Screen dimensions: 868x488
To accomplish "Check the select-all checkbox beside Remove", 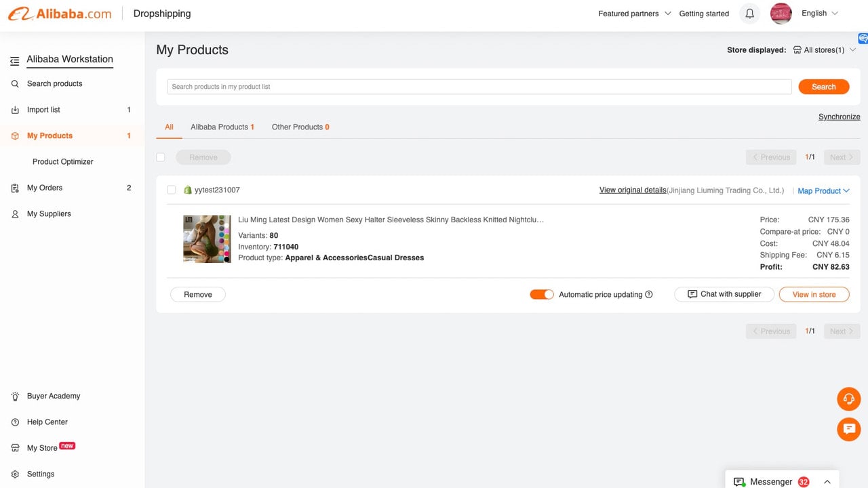I will [x=161, y=157].
